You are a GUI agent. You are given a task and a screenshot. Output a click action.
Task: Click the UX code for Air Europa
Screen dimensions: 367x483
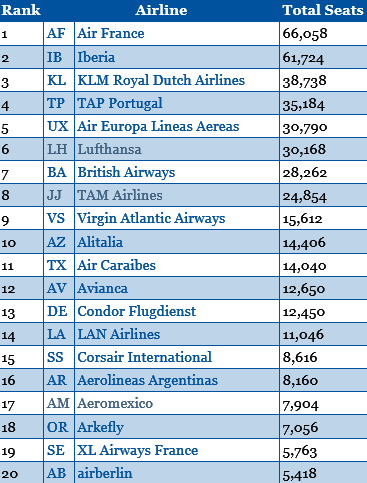[x=58, y=126]
